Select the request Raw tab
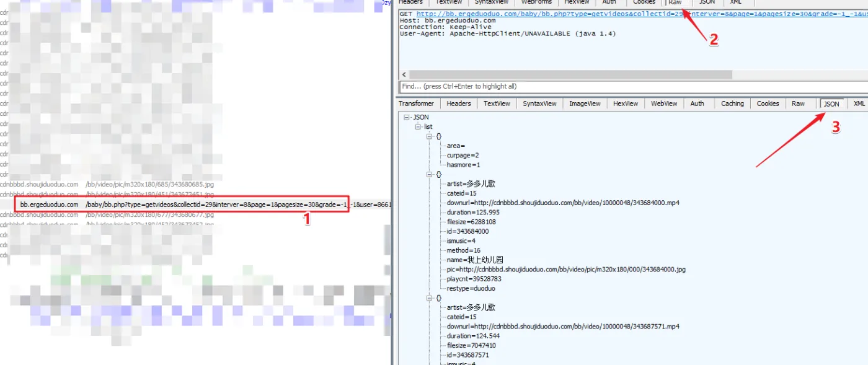The image size is (868, 365). pos(675,2)
